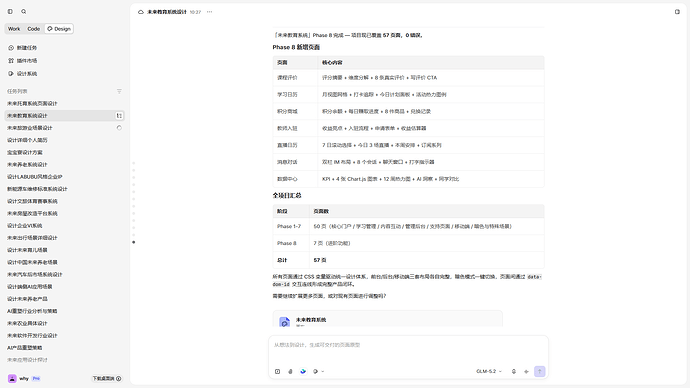Open the 未来教育系统 file card
The width and height of the screenshot is (690, 388).
(388, 319)
